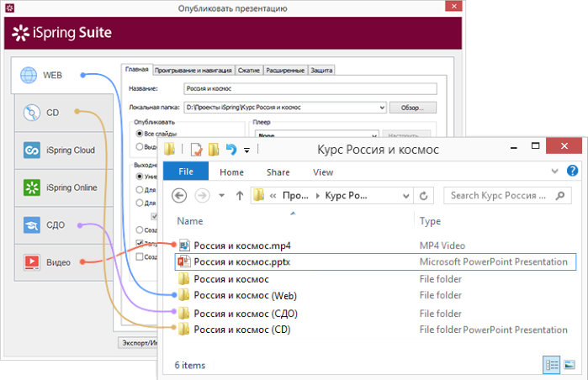588x380 pixels.
Task: Open the View ribbon tab
Action: [323, 172]
